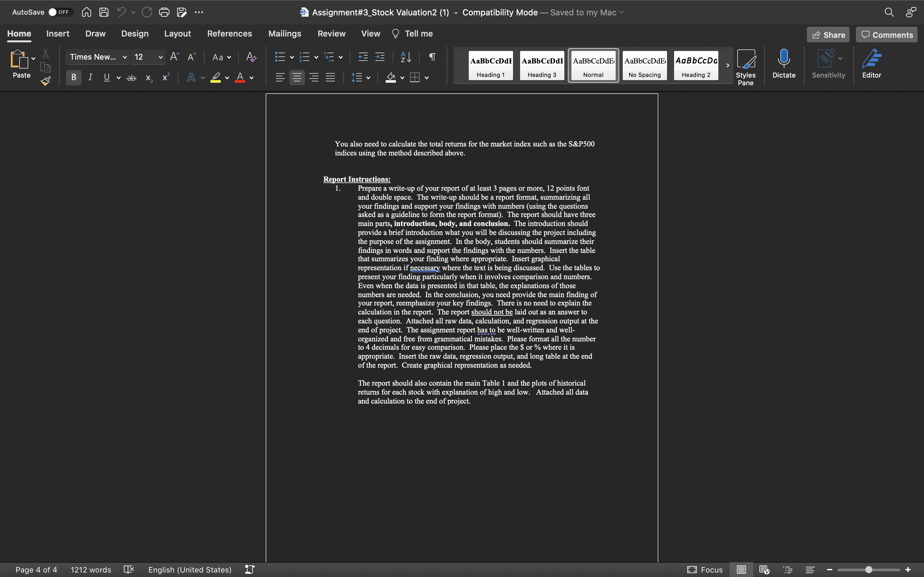This screenshot has height=577, width=924.
Task: Click the Share button
Action: (828, 35)
